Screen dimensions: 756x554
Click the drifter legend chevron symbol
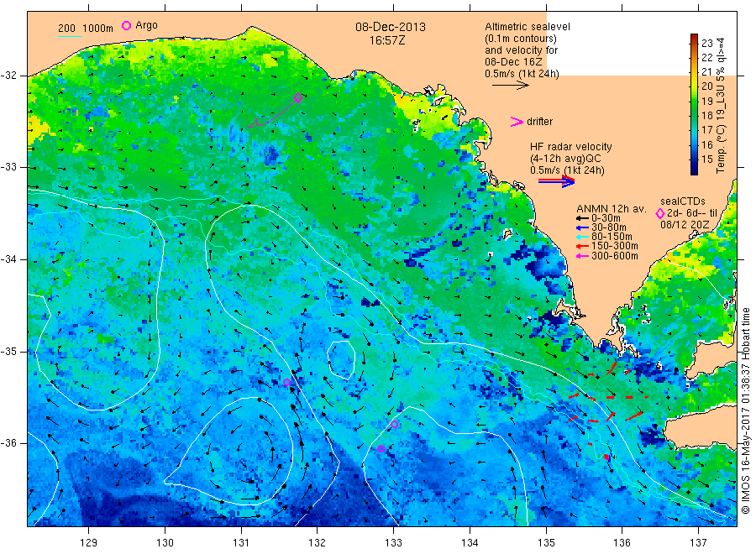tap(517, 122)
